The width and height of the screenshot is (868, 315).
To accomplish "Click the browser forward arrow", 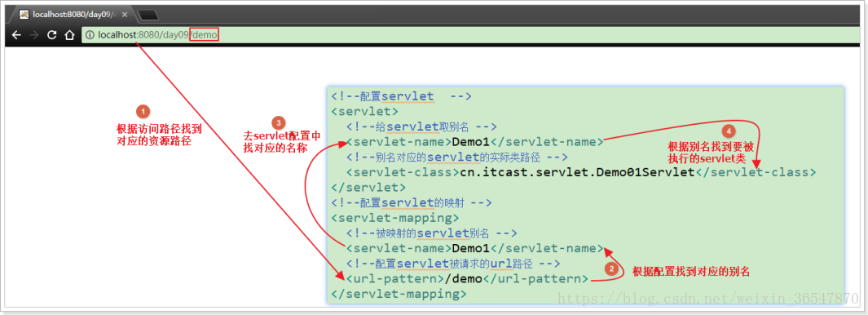I will click(34, 35).
